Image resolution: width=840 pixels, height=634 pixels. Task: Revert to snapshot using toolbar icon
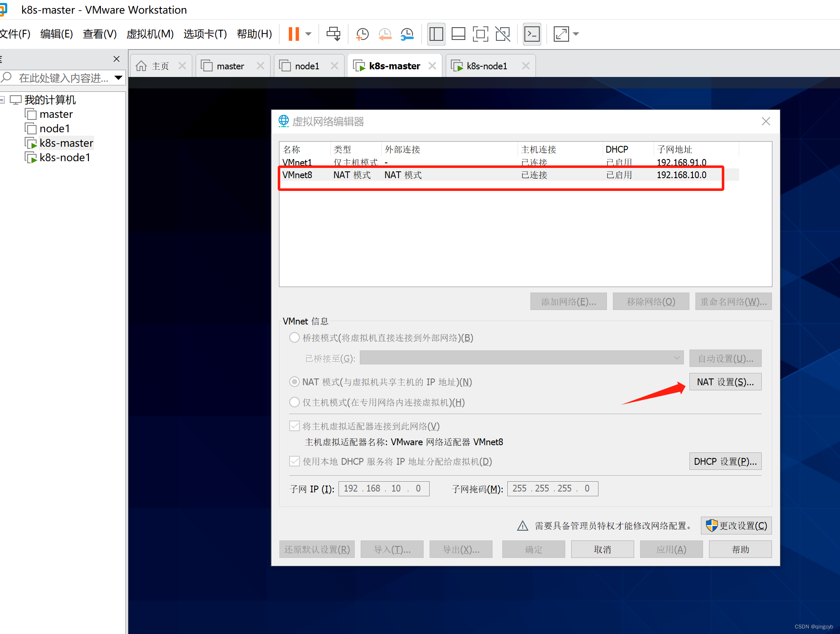384,34
